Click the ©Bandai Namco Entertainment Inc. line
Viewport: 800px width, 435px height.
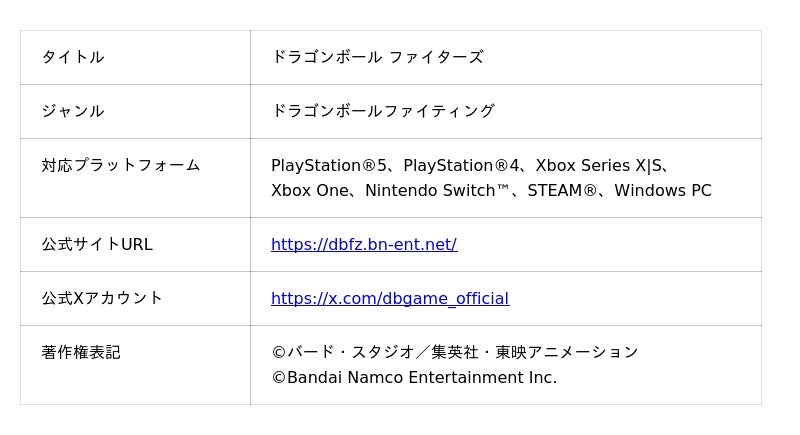coord(413,378)
